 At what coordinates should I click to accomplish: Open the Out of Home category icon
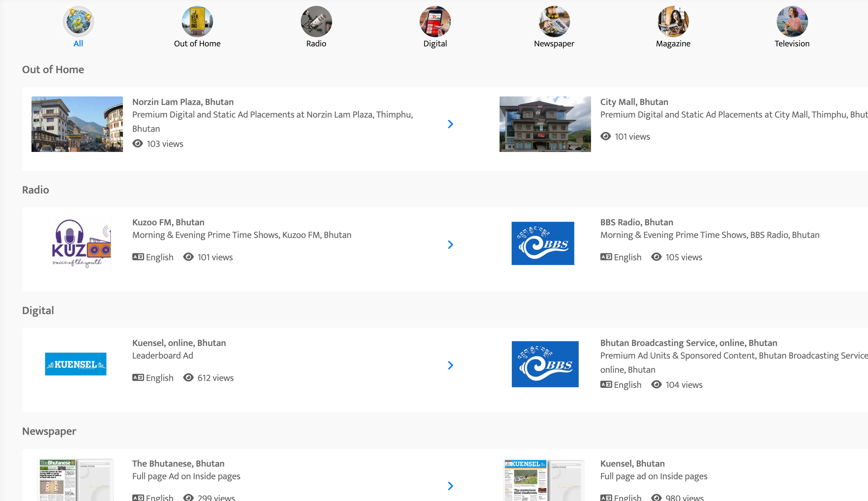coord(197,21)
